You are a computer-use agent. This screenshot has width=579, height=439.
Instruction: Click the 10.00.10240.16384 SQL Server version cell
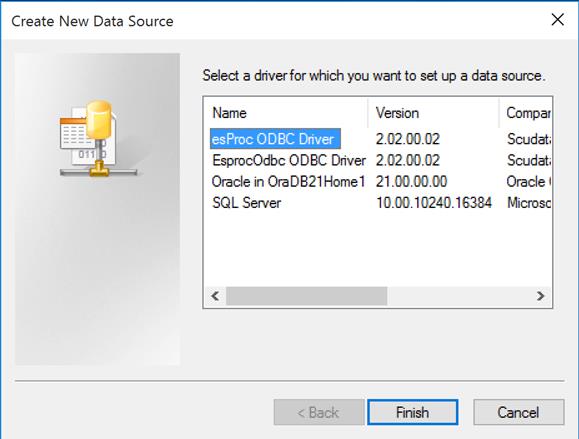[x=434, y=203]
